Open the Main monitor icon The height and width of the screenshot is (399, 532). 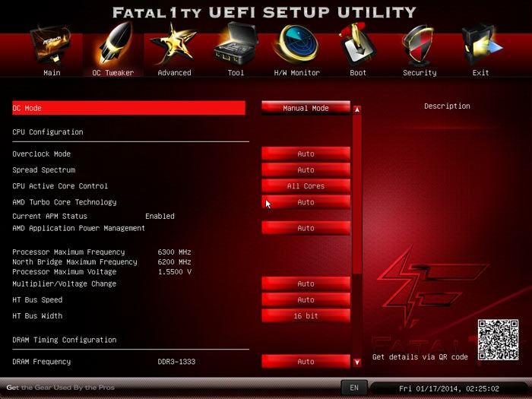(51, 45)
